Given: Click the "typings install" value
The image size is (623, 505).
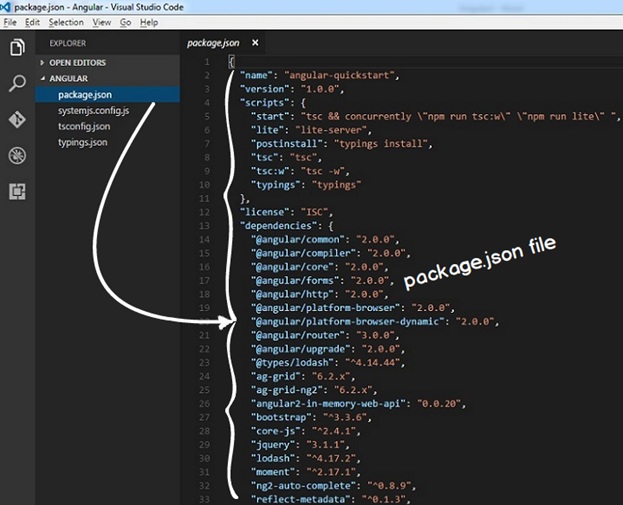Looking at the screenshot, I should [381, 144].
